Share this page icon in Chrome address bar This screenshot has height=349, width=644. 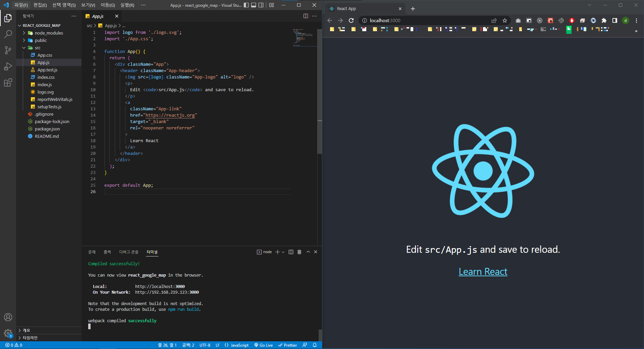(494, 20)
